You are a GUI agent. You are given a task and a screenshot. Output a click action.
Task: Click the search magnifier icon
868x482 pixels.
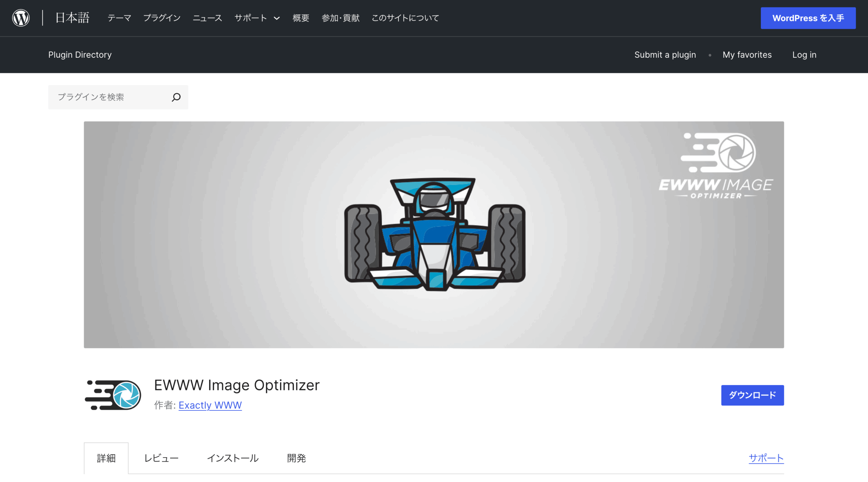pos(176,97)
